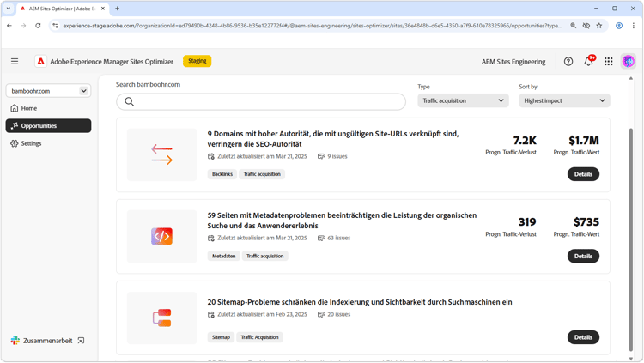
Task: Click the AEM Sites Engineering organization name
Action: 513,62
